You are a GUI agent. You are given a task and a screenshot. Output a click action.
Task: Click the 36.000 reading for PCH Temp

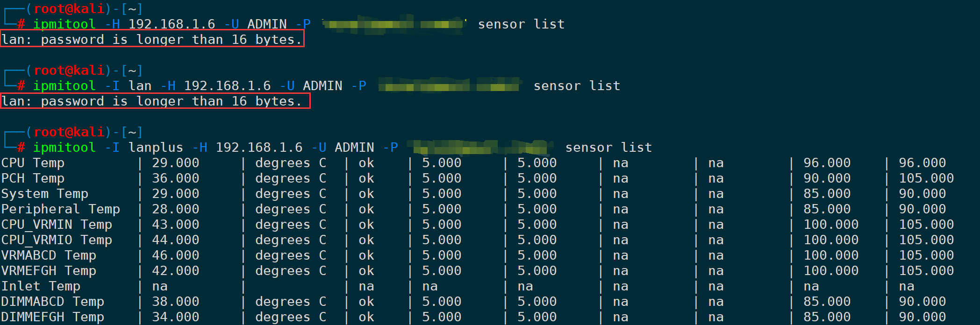[x=176, y=178]
